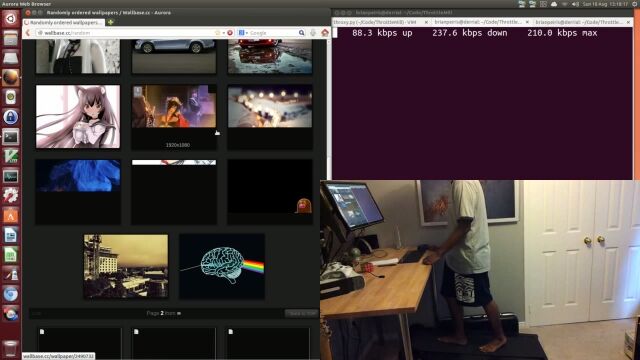This screenshot has width=640, height=360.
Task: Open the Google Chrome launcher icon
Action: click(x=11, y=313)
